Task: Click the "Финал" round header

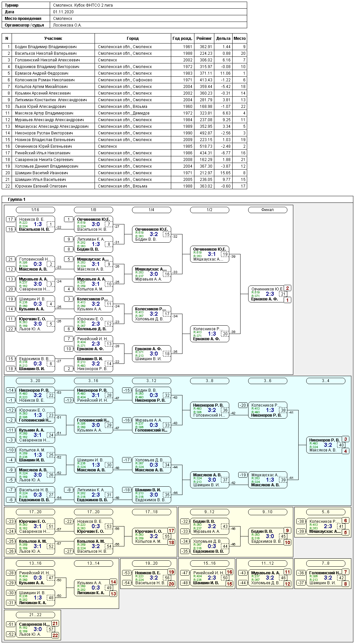Action: click(267, 210)
